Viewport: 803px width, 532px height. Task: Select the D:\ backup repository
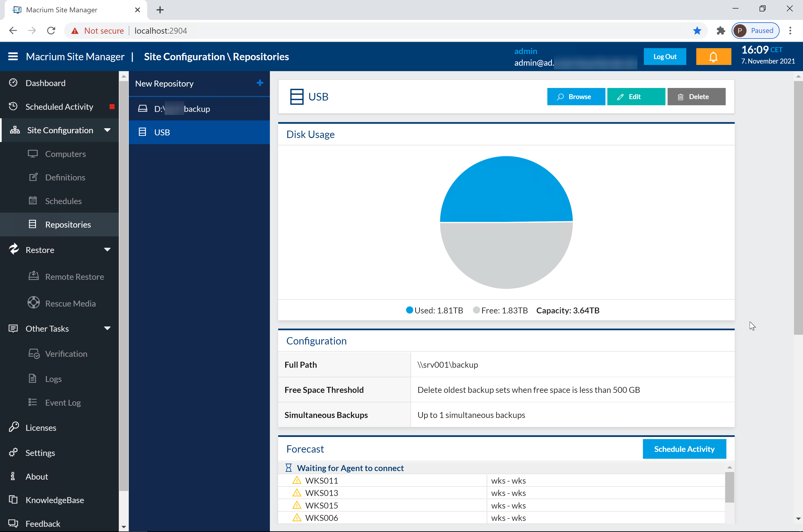coord(182,109)
